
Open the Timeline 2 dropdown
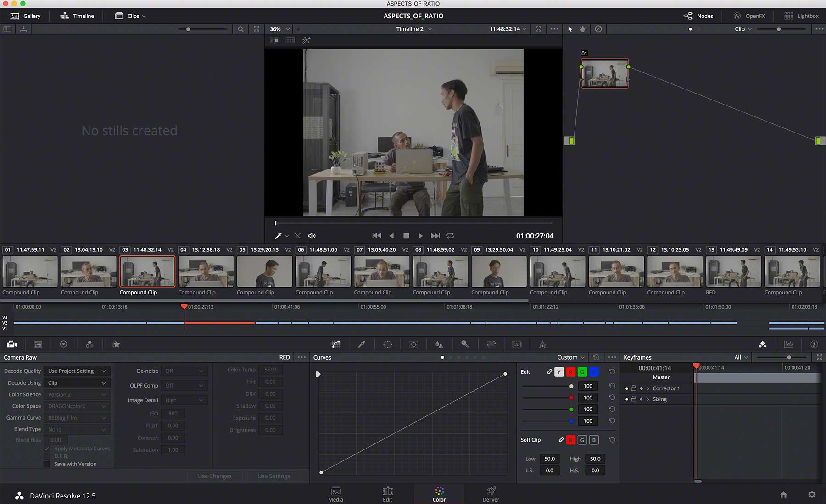click(414, 29)
